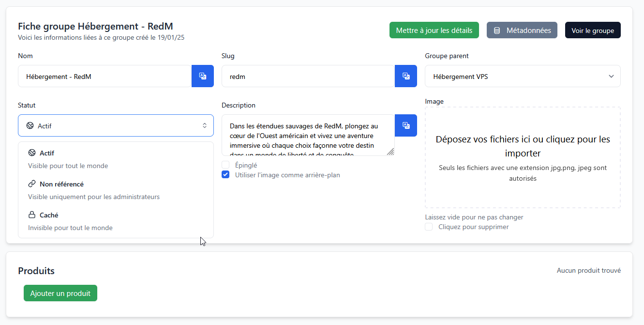The height and width of the screenshot is (325, 644).
Task: Collapse the Statut dropdown showing Actif
Action: point(116,125)
